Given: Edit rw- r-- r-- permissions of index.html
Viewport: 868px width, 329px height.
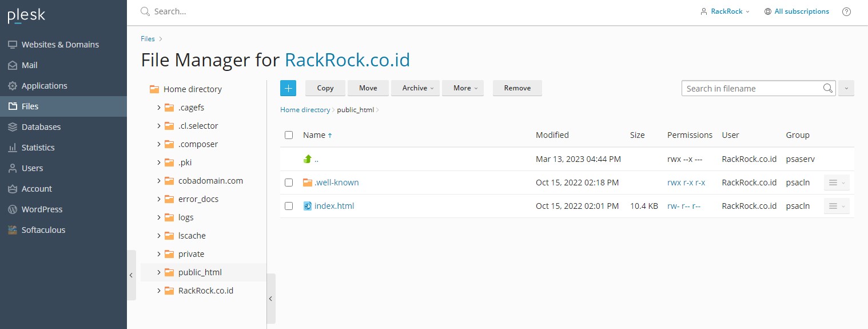Looking at the screenshot, I should coord(684,206).
